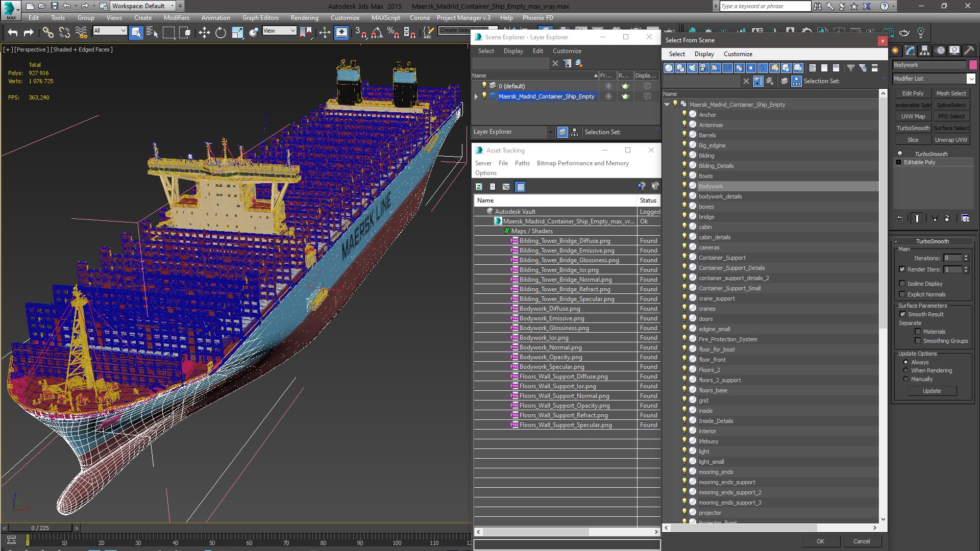The width and height of the screenshot is (980, 551).
Task: Click OK in Select From Scene
Action: (x=820, y=541)
